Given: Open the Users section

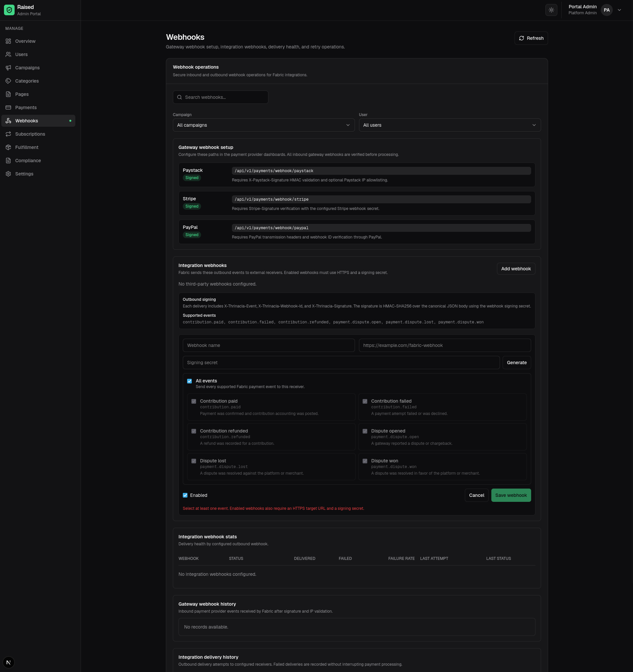Looking at the screenshot, I should (x=38, y=54).
